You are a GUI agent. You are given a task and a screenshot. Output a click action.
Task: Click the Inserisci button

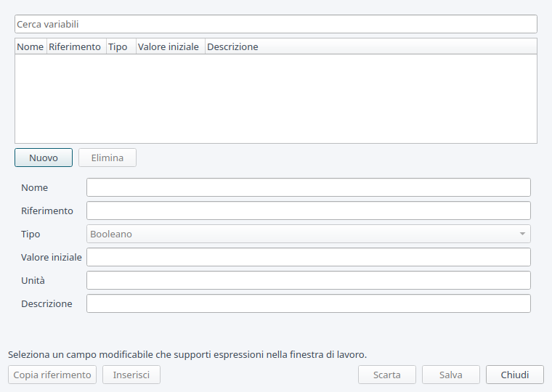[x=131, y=375]
